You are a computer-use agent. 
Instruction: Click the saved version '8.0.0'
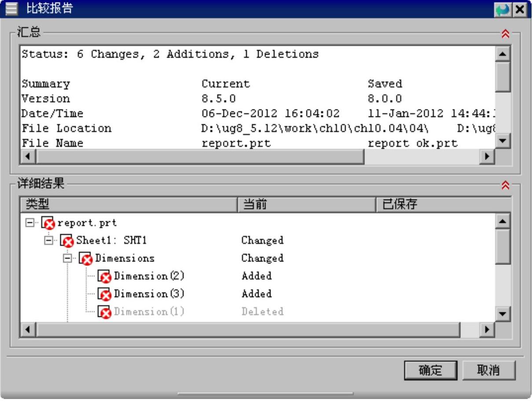tap(385, 98)
